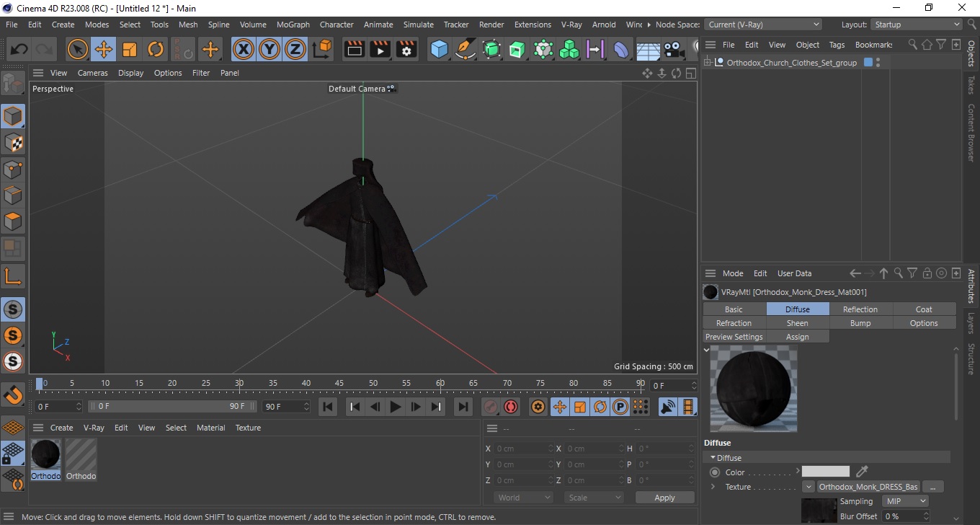
Task: Click the texture browse ellipsis button
Action: [932, 487]
